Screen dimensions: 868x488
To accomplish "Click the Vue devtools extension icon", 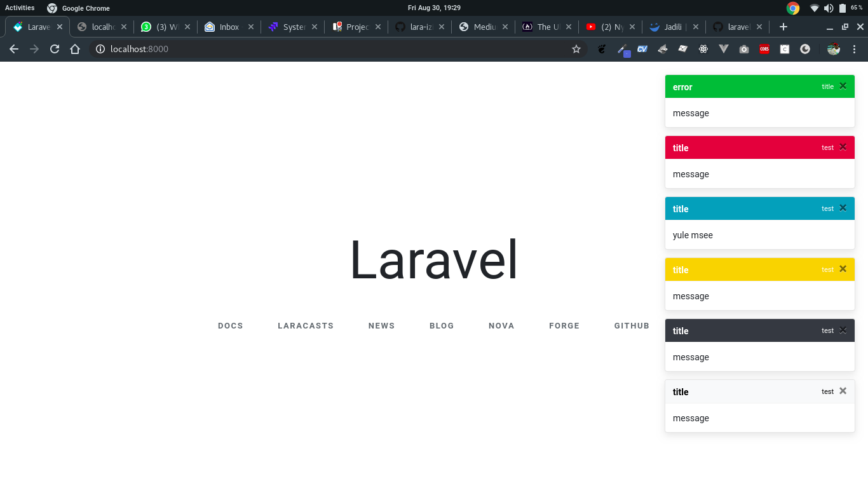I will point(723,49).
